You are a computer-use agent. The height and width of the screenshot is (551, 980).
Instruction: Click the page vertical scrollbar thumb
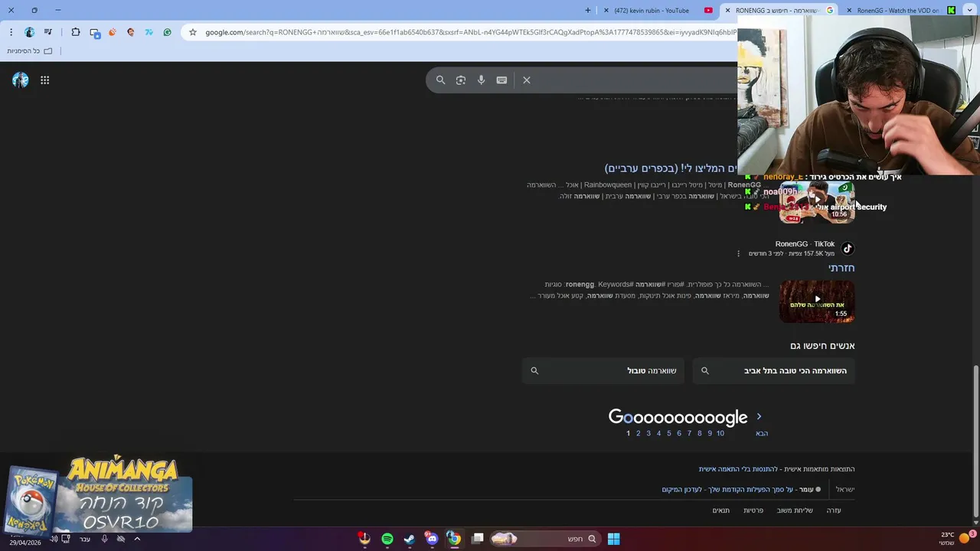pyautogui.click(x=975, y=441)
